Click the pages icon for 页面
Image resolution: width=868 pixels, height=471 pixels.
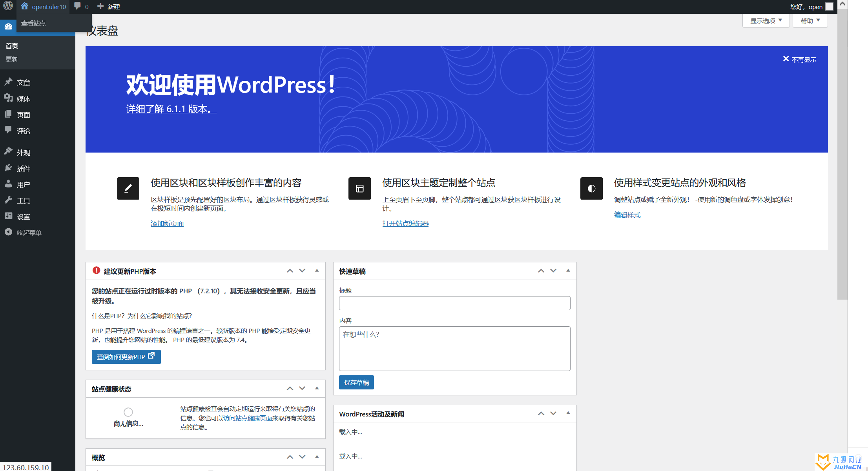point(8,114)
